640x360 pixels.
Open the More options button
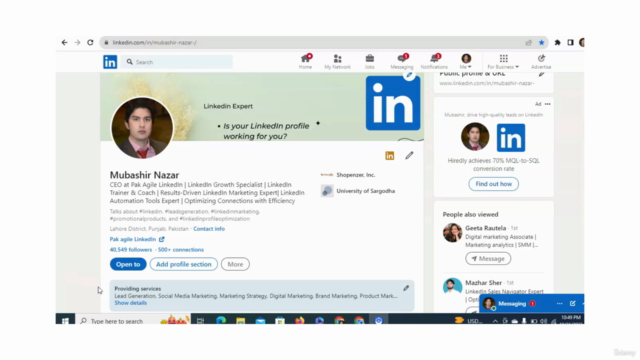[235, 264]
